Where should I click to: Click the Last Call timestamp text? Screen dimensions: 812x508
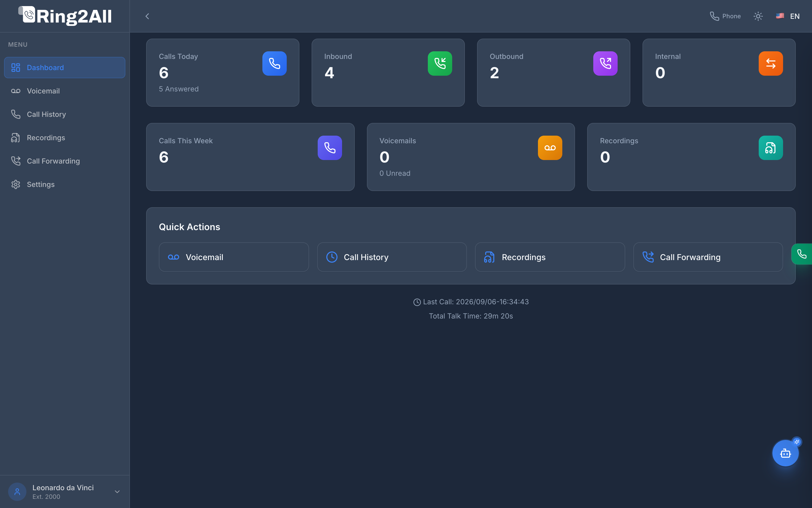coord(476,302)
